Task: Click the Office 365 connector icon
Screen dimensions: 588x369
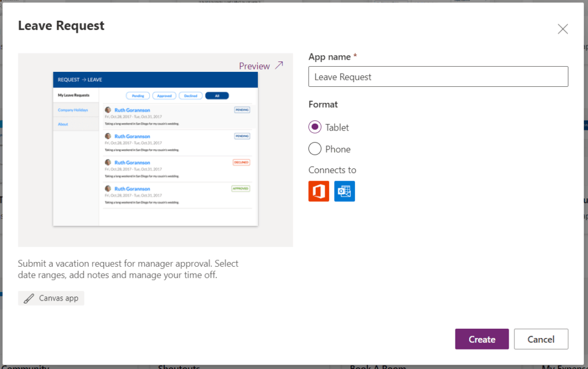Action: point(319,191)
